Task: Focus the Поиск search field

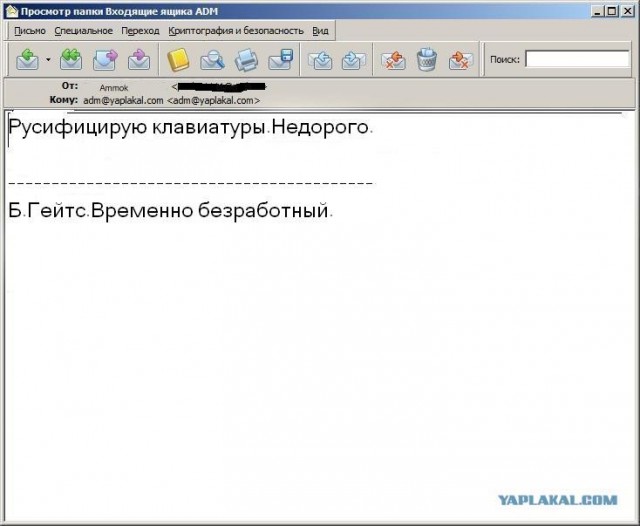Action: 577,59
